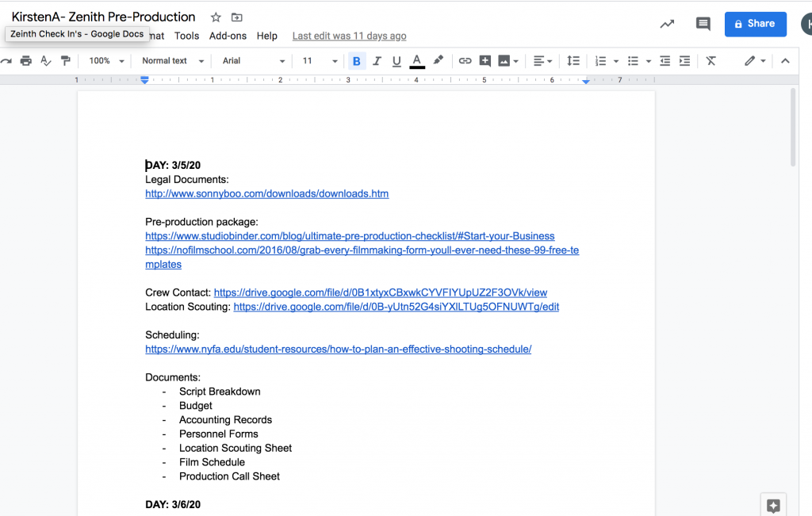The width and height of the screenshot is (812, 516).
Task: Toggle italic formatting
Action: (377, 61)
